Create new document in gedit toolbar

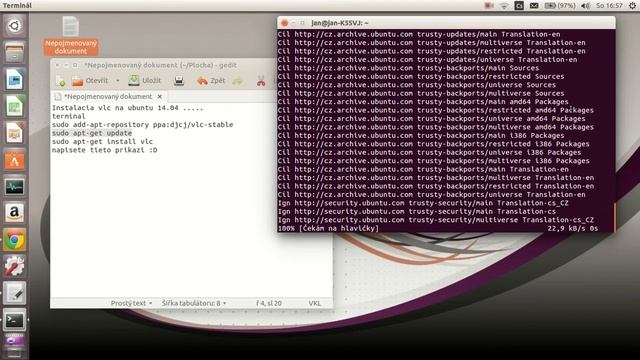(60, 81)
